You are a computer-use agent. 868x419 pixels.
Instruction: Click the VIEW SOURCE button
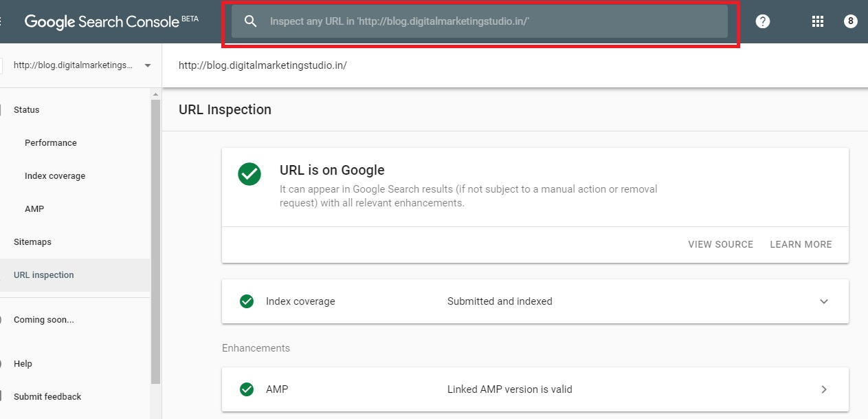point(720,244)
